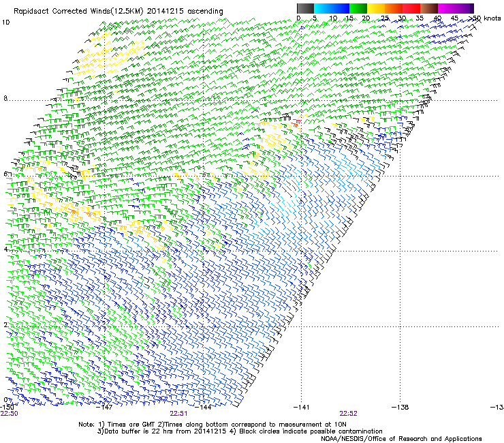Click the longitude axis label '-141'

coord(302,407)
